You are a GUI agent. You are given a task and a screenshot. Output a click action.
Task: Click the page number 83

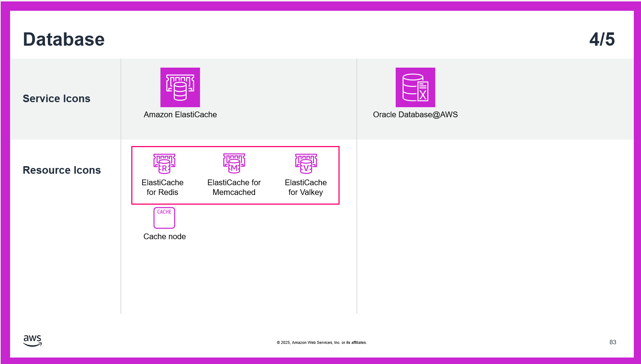click(x=613, y=342)
